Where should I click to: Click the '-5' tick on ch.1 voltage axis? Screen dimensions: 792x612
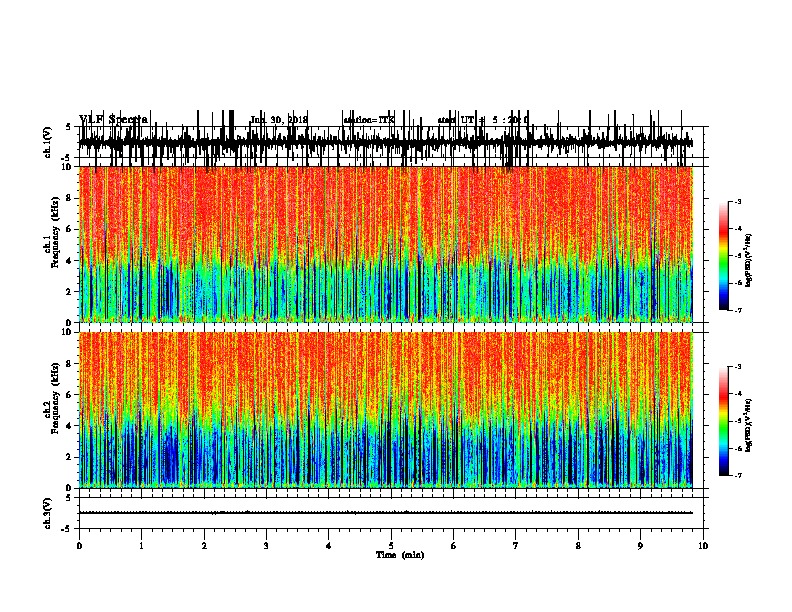[67, 158]
